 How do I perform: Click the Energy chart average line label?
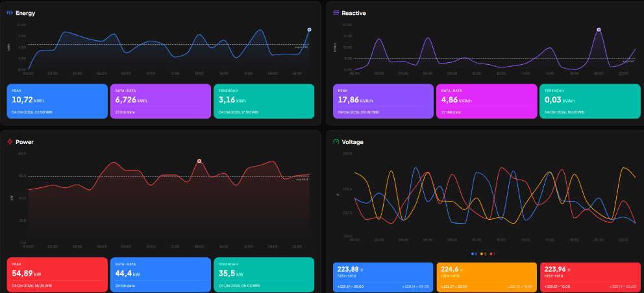(301, 47)
